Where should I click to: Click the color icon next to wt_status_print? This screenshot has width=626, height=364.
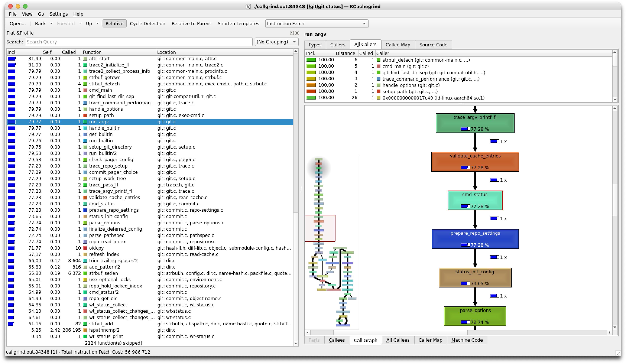[85, 337]
